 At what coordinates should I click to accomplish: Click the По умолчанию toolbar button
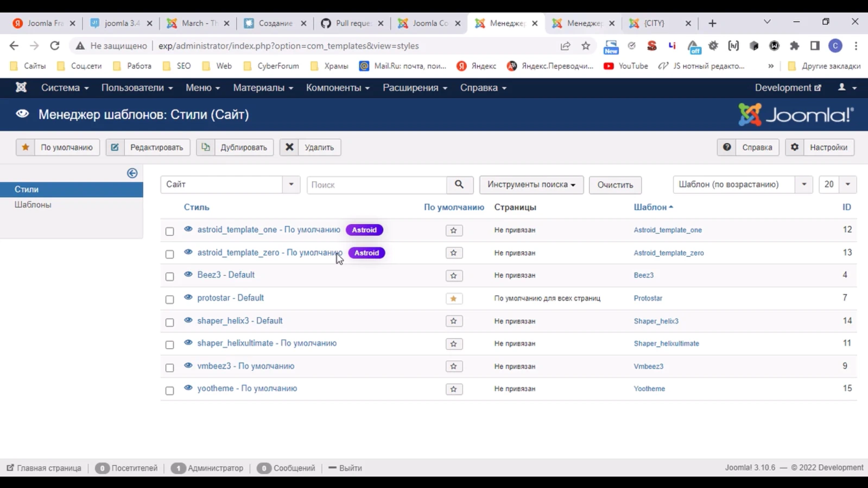pos(58,147)
